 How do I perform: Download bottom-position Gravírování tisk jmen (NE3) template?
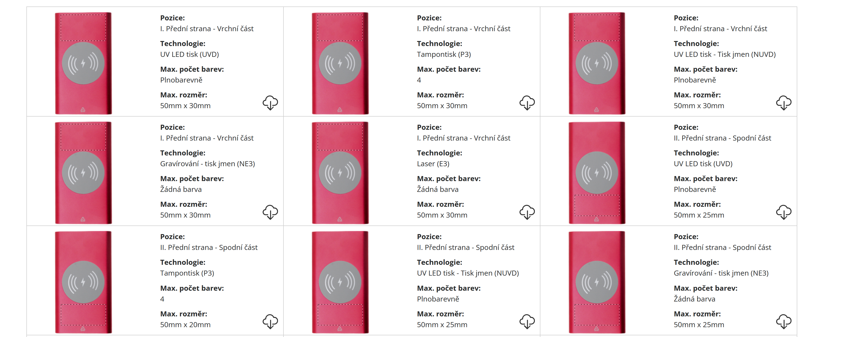784,321
